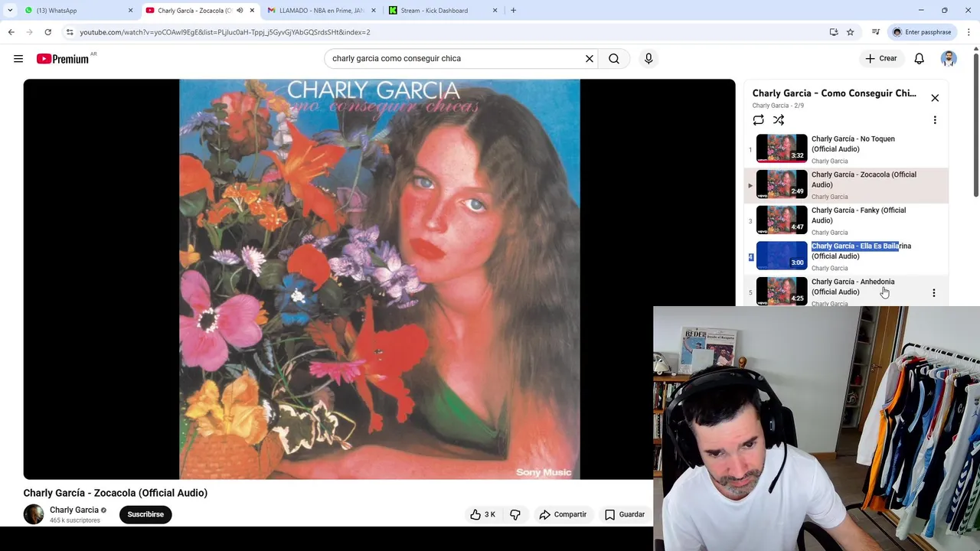This screenshot has height=551, width=980.
Task: Close the Kick Dashboard tab
Action: coord(495,11)
